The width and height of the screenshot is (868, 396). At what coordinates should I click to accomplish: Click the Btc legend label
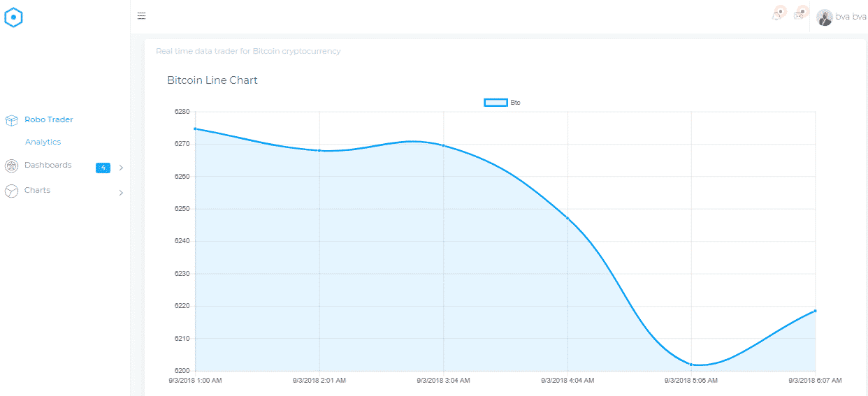[x=515, y=103]
